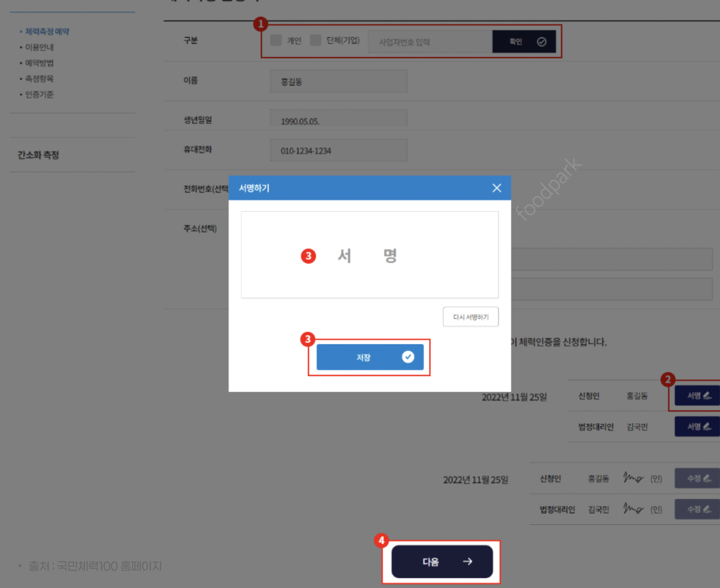The image size is (720, 588).
Task: Open 인증기준 sidebar menu
Action: click(x=39, y=94)
